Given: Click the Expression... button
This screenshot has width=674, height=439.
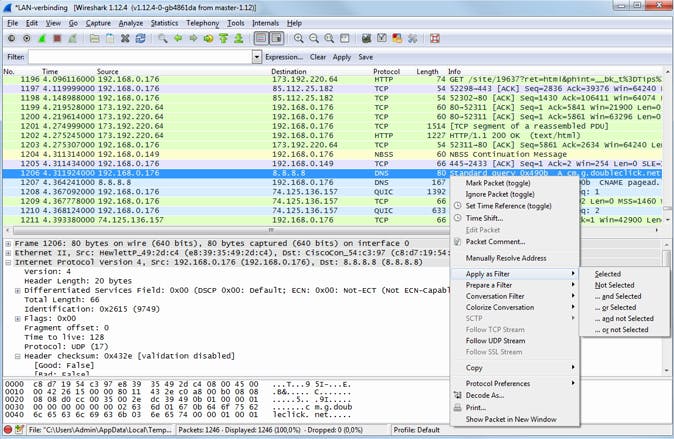Looking at the screenshot, I should pyautogui.click(x=284, y=57).
